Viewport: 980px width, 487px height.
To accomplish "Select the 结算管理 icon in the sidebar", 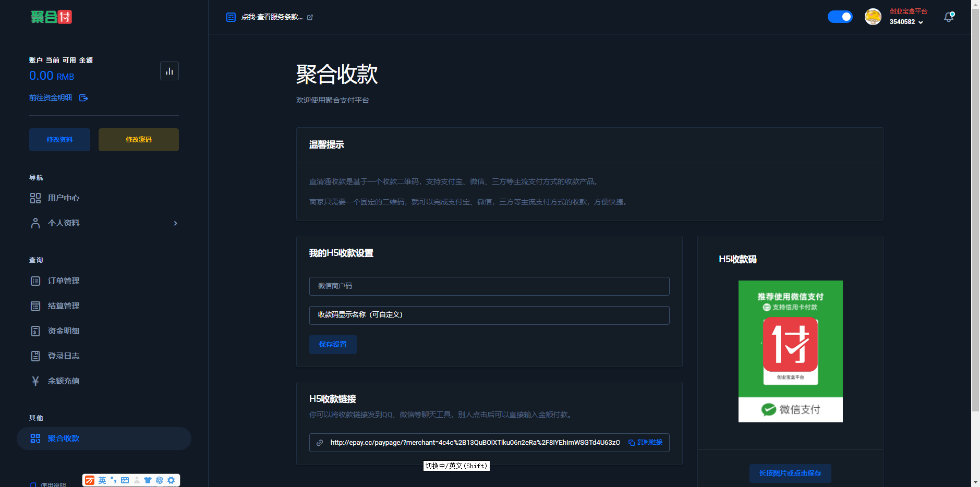I will 35,306.
